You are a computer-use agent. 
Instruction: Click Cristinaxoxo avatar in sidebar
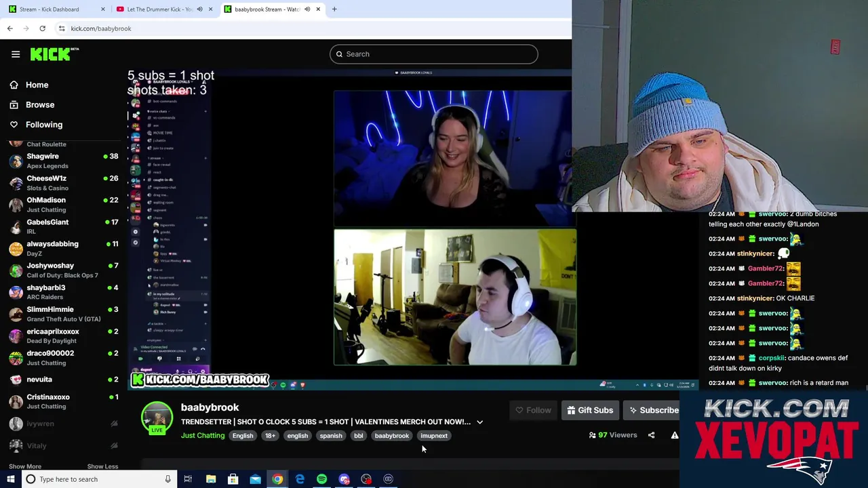pyautogui.click(x=16, y=401)
